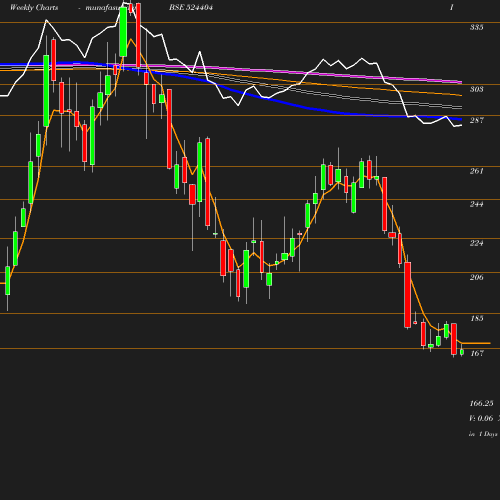Click the 166.25 last price value
The width and height of the screenshot is (500, 500).
481,403
